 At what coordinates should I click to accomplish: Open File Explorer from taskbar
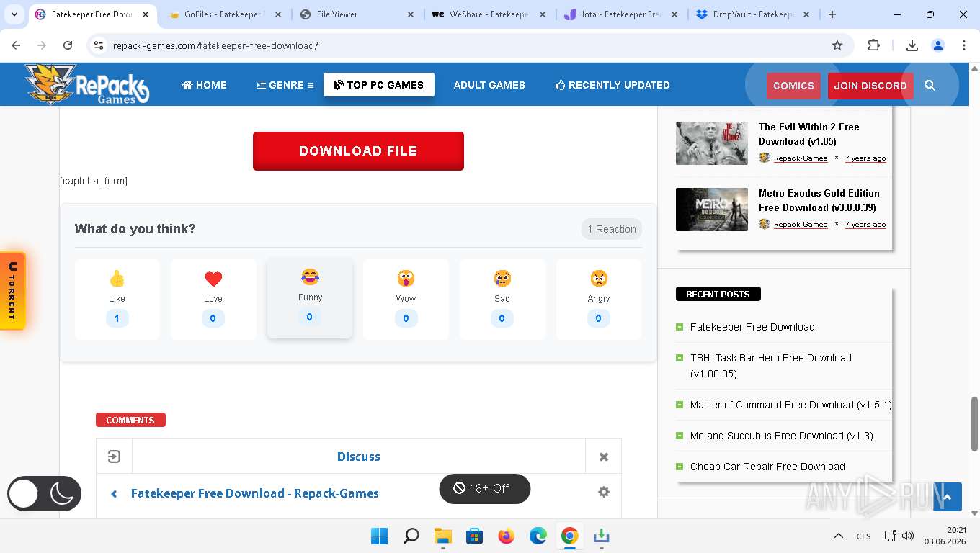coord(442,536)
